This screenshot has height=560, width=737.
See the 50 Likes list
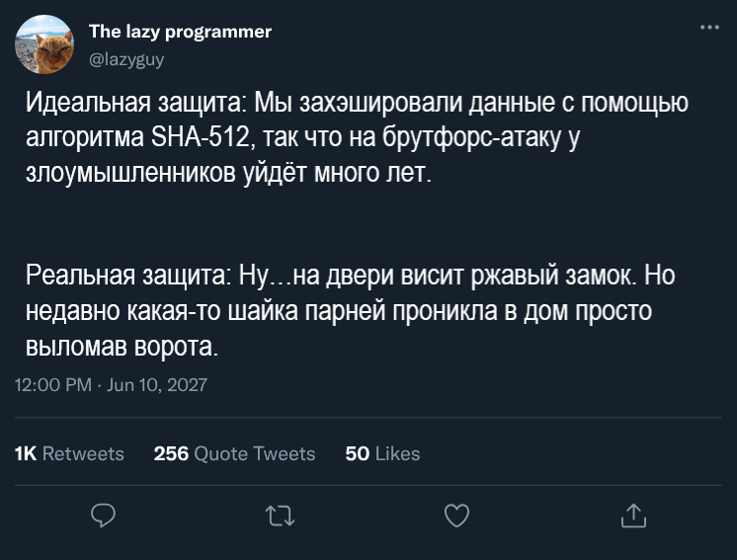point(382,453)
